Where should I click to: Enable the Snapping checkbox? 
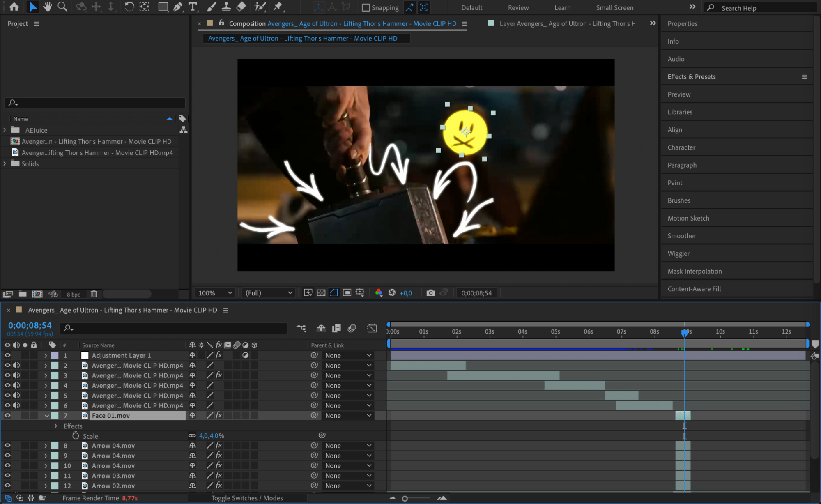[x=366, y=7]
